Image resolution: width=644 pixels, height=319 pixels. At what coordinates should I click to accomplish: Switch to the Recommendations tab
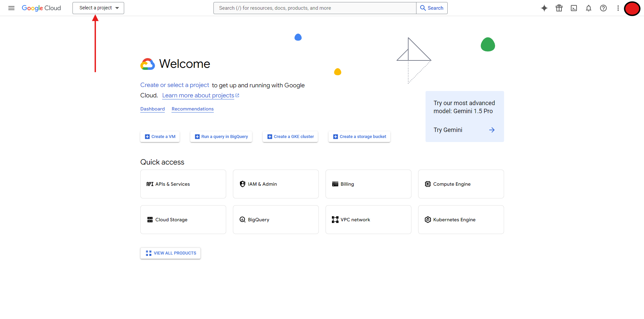click(193, 109)
